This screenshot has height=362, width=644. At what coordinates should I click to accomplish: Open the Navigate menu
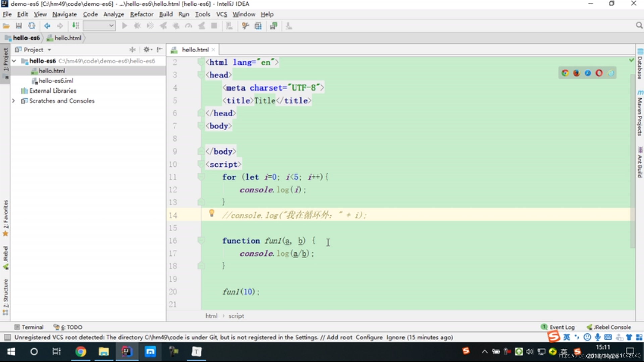pos(64,14)
